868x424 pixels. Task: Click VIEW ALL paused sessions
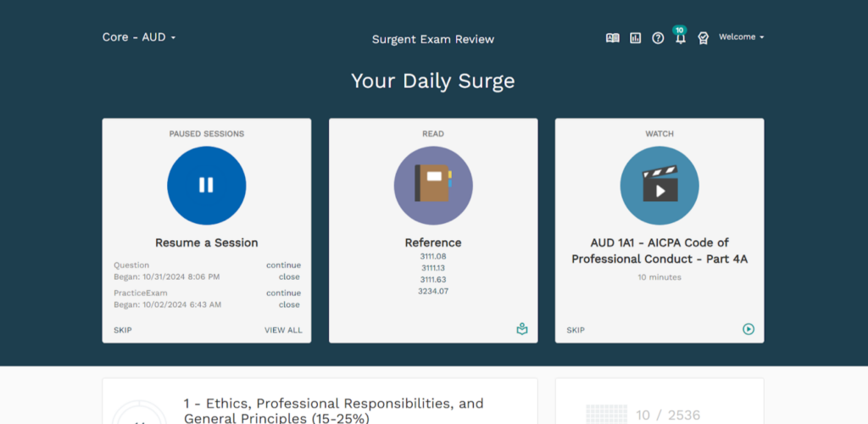pos(283,331)
